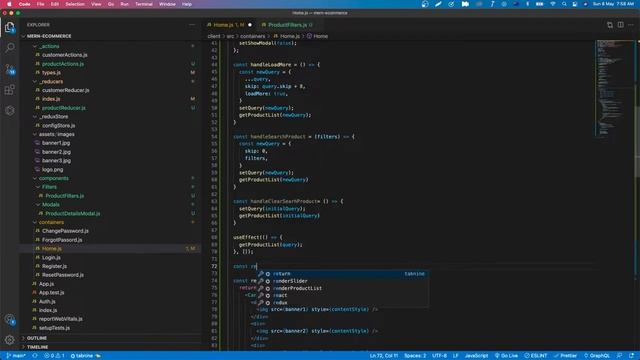The image size is (640, 360).
Task: Open the Manage gear icon
Action: [x=10, y=340]
